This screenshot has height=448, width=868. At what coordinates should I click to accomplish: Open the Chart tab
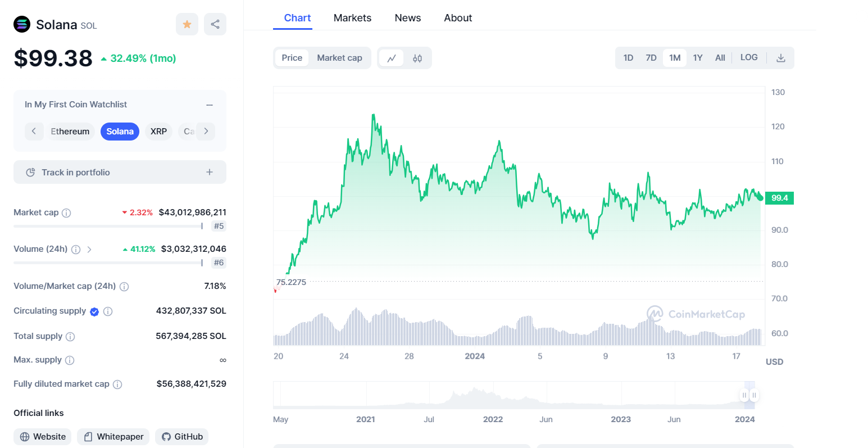(297, 18)
